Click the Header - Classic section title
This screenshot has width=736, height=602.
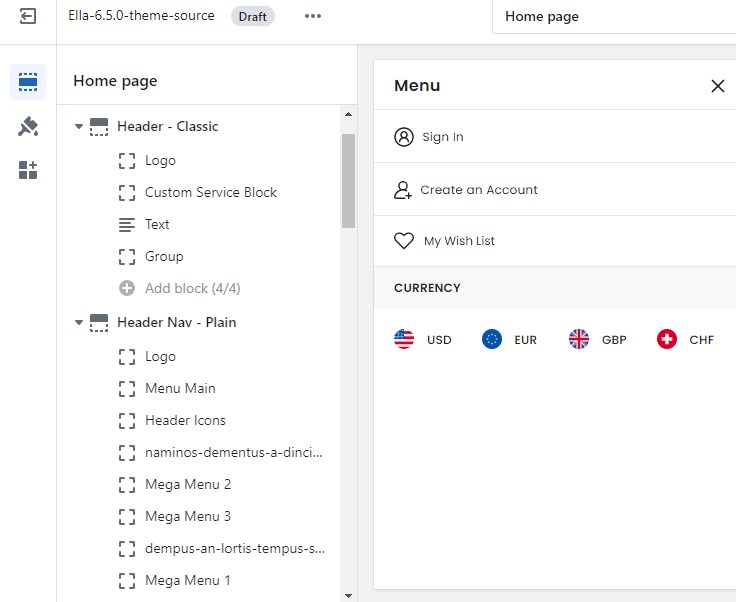(168, 126)
